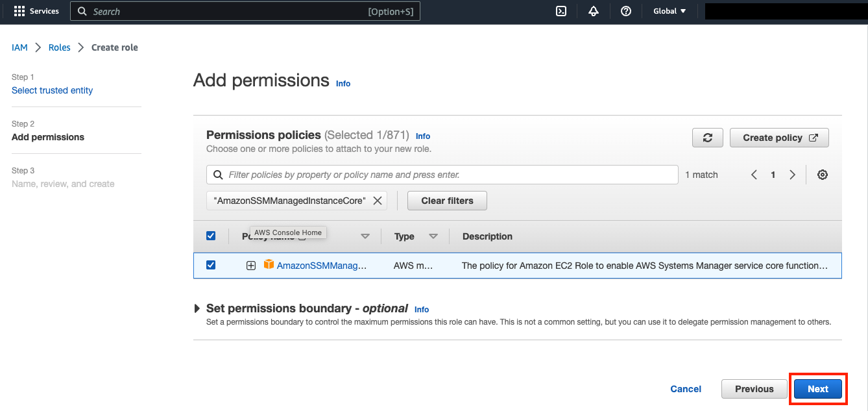Open the notifications bell icon
Viewport: 868px width, 411px height.
tap(594, 11)
